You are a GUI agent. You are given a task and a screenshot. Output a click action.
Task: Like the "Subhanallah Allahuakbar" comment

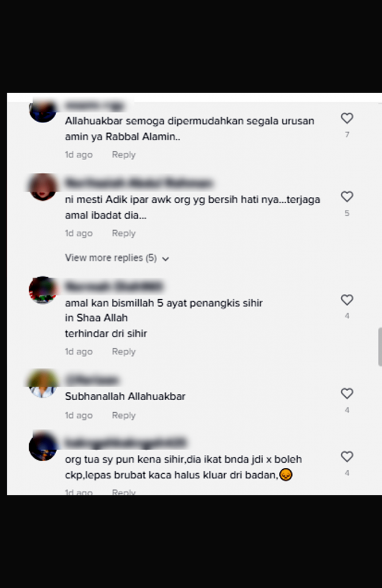(347, 393)
